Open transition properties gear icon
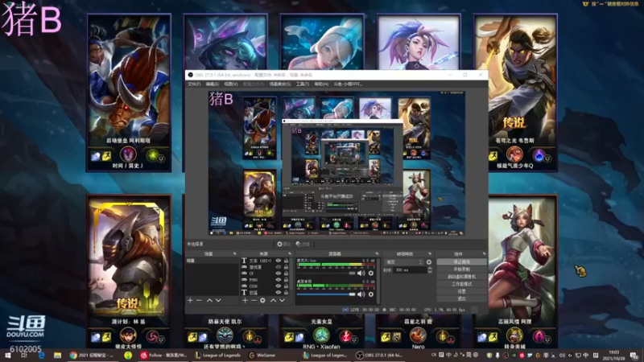This screenshot has height=362, width=644. coord(429,262)
